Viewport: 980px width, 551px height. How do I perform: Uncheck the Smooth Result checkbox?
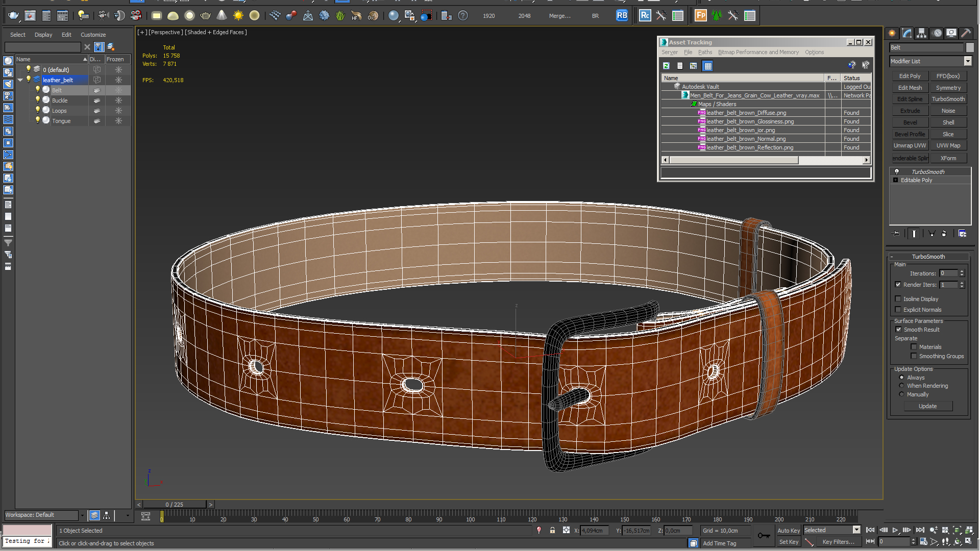(x=899, y=330)
